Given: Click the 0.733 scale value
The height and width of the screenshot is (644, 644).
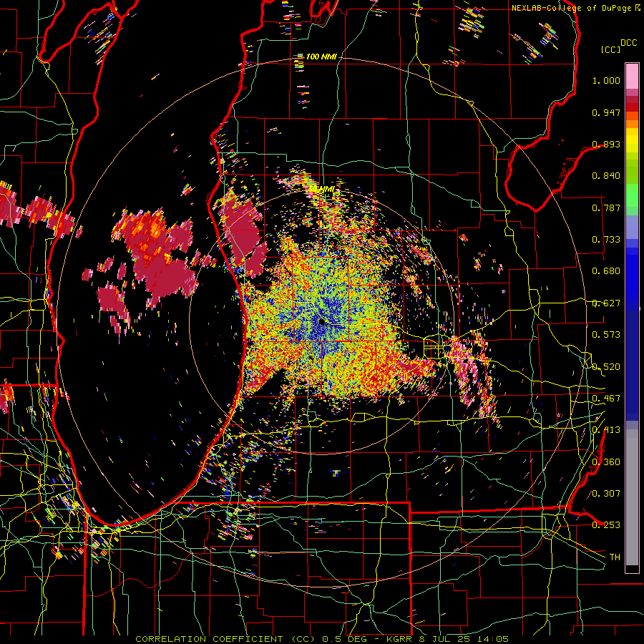Looking at the screenshot, I should pos(606,240).
